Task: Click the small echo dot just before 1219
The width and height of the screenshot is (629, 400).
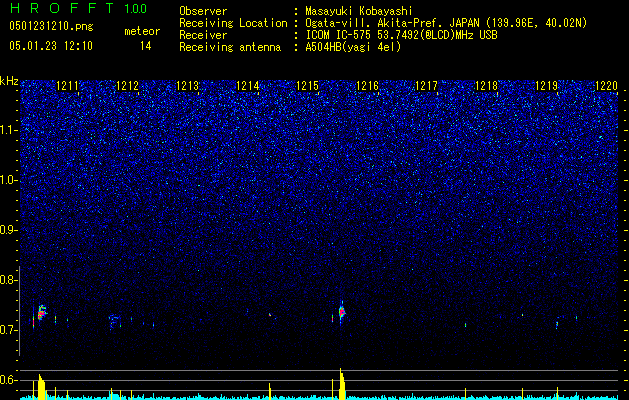Action: pos(557,324)
